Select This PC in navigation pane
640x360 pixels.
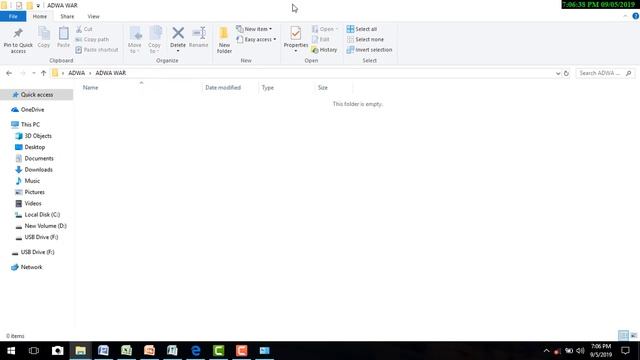click(30, 124)
